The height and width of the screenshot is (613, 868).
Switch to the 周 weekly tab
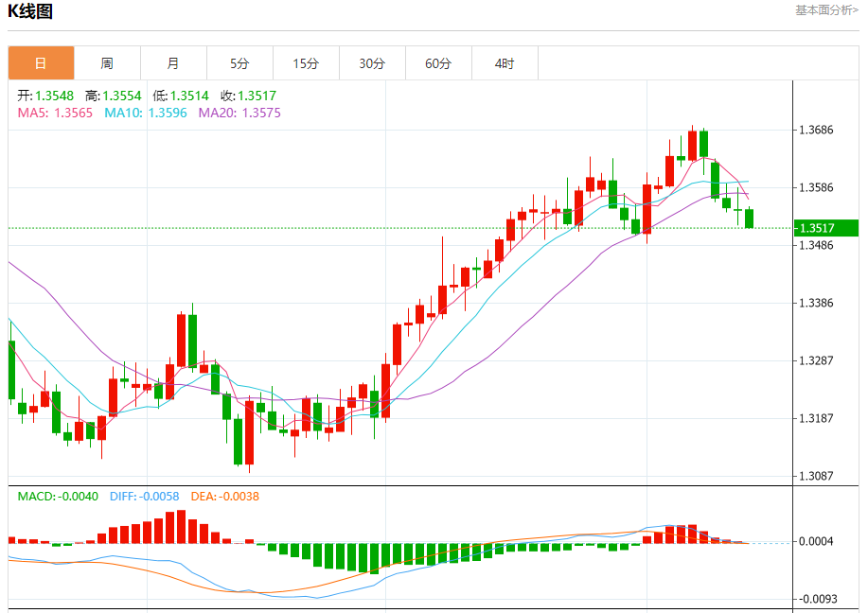(107, 63)
